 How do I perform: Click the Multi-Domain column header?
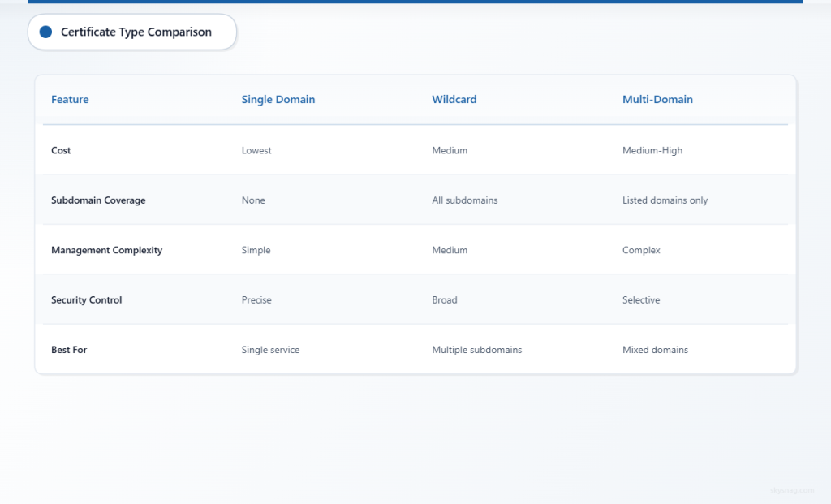(657, 99)
